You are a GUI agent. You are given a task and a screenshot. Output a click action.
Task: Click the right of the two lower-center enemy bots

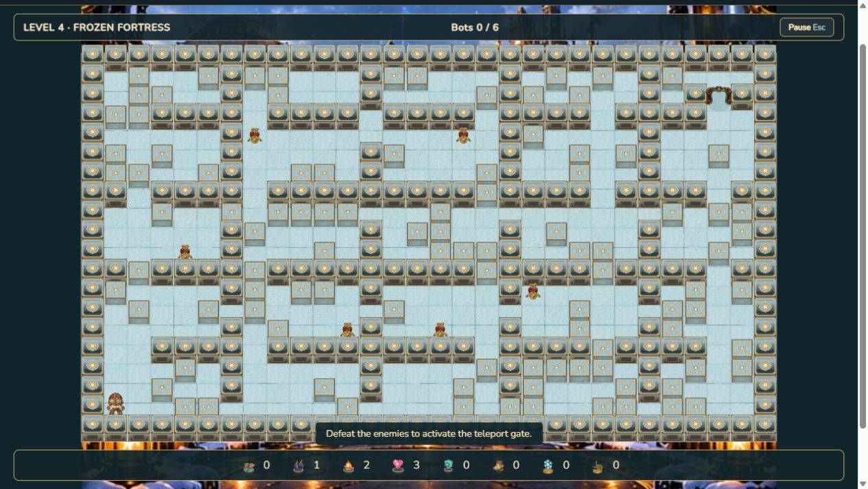pos(440,330)
